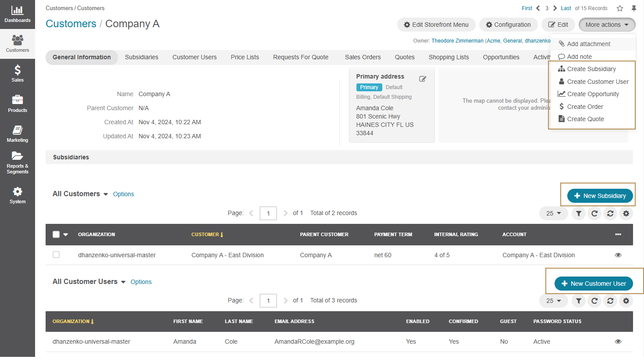Viewport: 644px width, 363px height.
Task: Click the Theodore Zimmerman owner link
Action: (457, 41)
